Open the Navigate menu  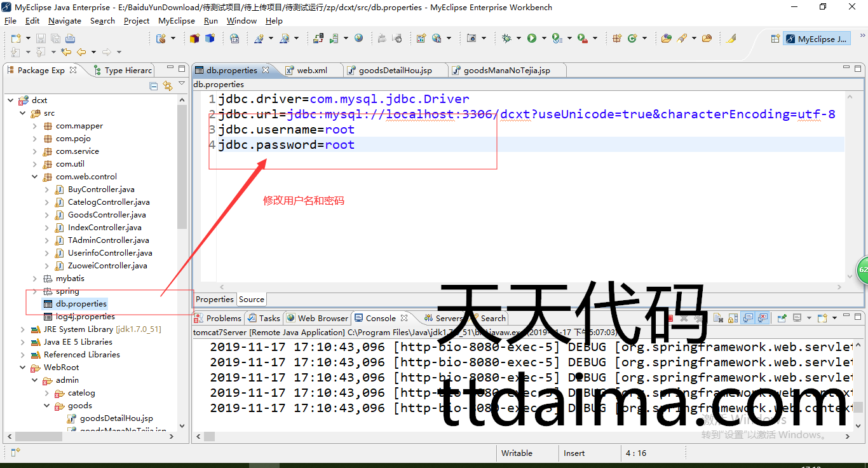tap(64, 20)
